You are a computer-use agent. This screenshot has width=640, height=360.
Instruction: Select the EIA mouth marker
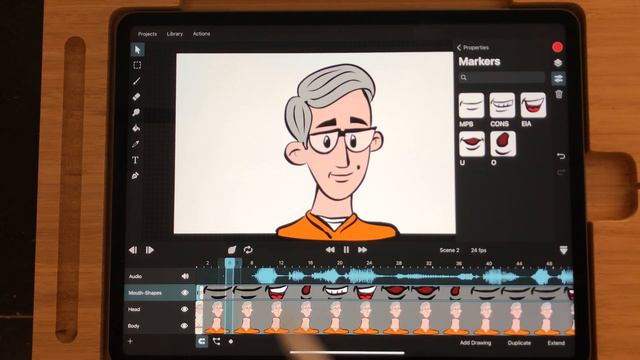(533, 105)
